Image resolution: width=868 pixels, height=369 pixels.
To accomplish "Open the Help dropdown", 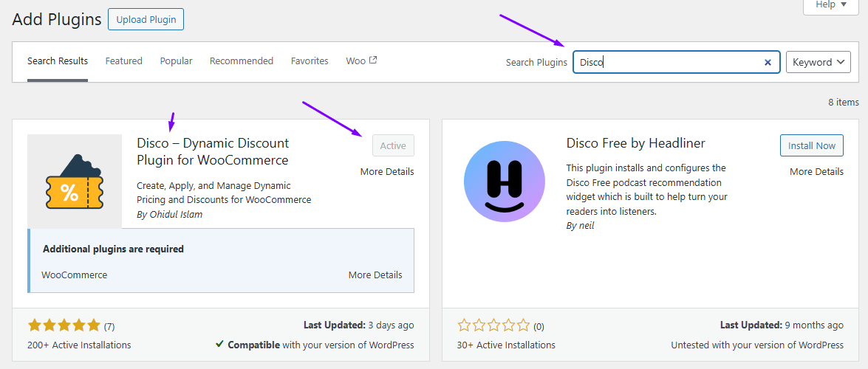I will 832,5.
